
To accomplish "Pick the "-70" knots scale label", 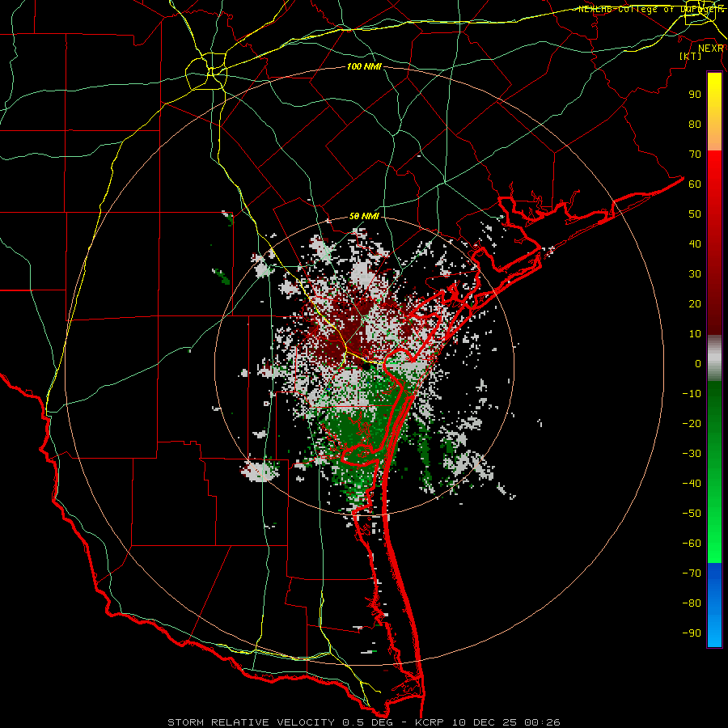I will (x=692, y=574).
